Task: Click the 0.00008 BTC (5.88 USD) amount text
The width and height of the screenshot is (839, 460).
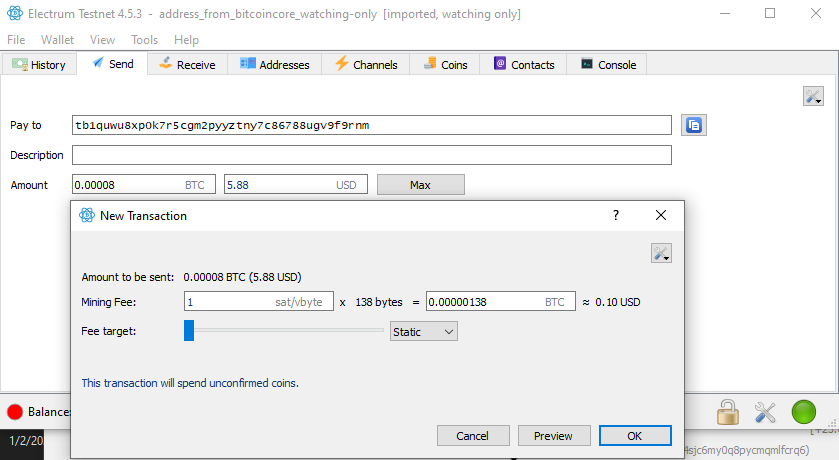Action: [242, 277]
